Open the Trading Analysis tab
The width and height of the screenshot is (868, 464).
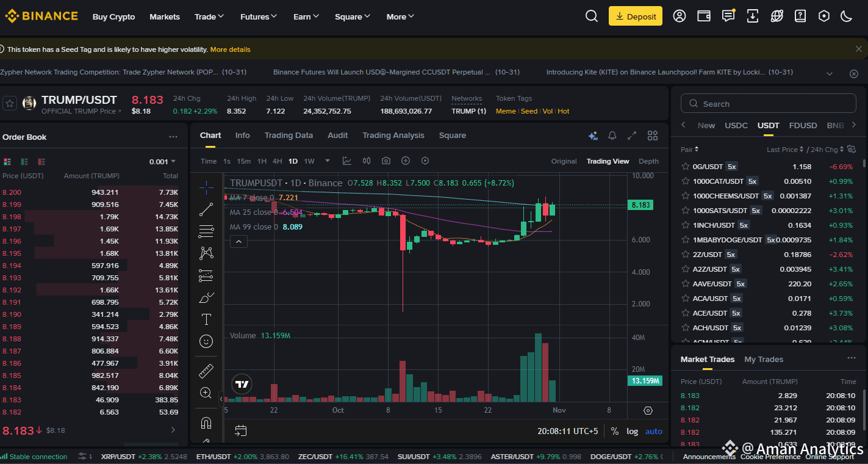coord(393,136)
